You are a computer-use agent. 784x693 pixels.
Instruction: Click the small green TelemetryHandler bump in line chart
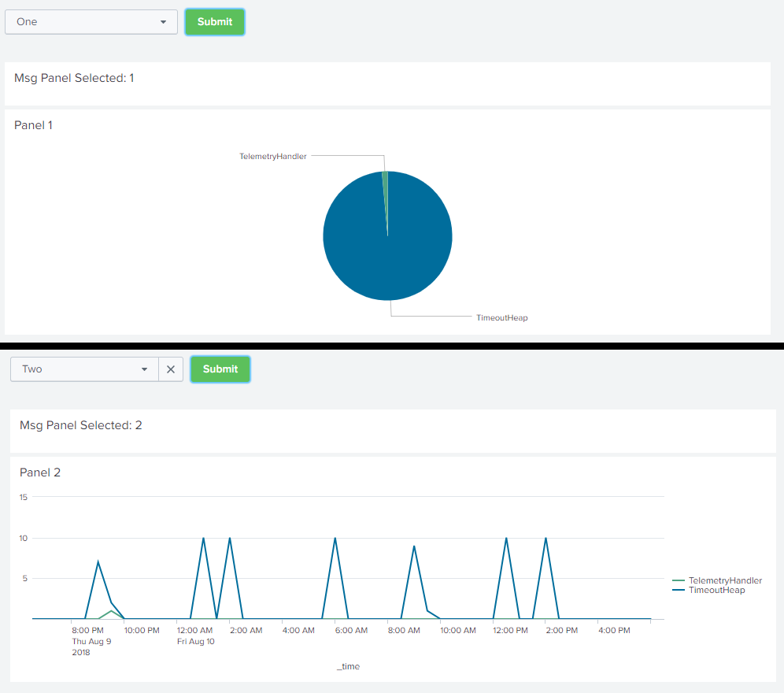[111, 611]
